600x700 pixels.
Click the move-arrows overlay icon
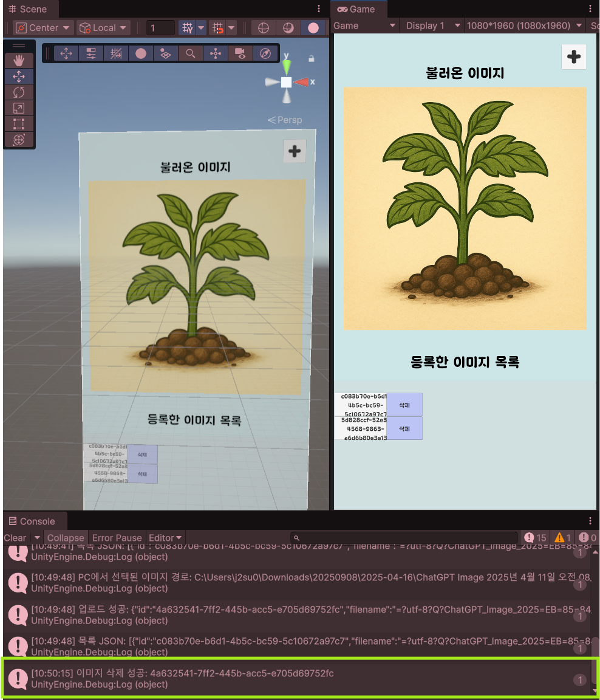(66, 53)
